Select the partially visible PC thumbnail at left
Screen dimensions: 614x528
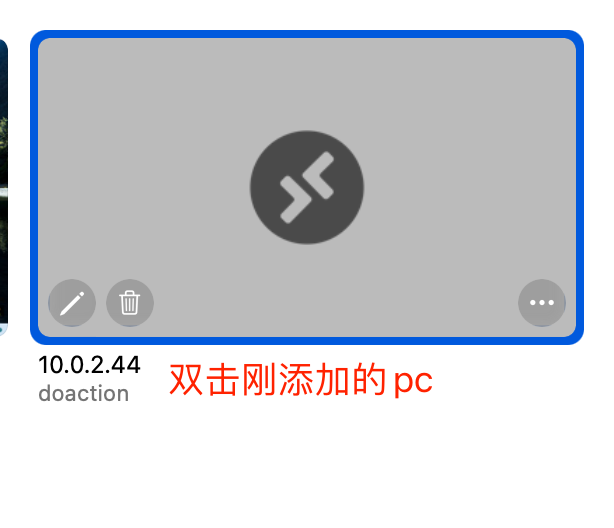click(x=4, y=187)
